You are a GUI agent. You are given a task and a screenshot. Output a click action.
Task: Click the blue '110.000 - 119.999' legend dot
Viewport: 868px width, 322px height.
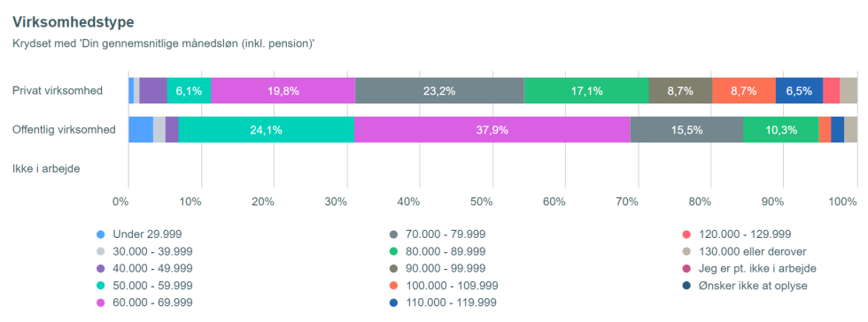pos(393,303)
